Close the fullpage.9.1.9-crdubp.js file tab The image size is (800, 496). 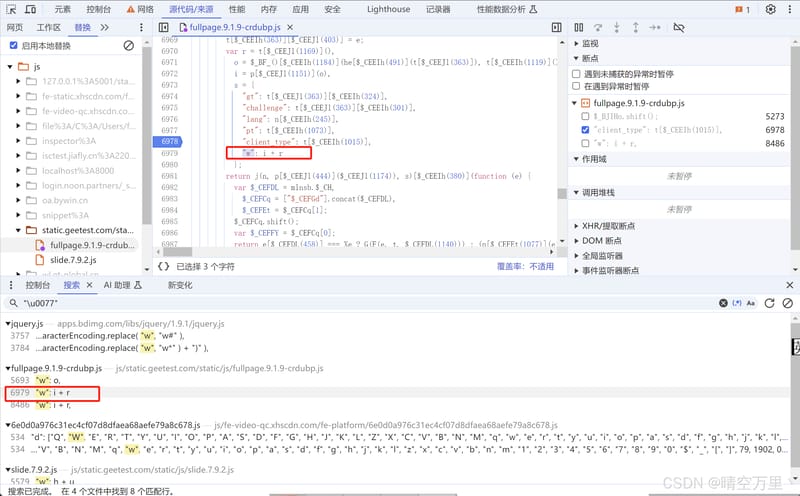[290, 27]
